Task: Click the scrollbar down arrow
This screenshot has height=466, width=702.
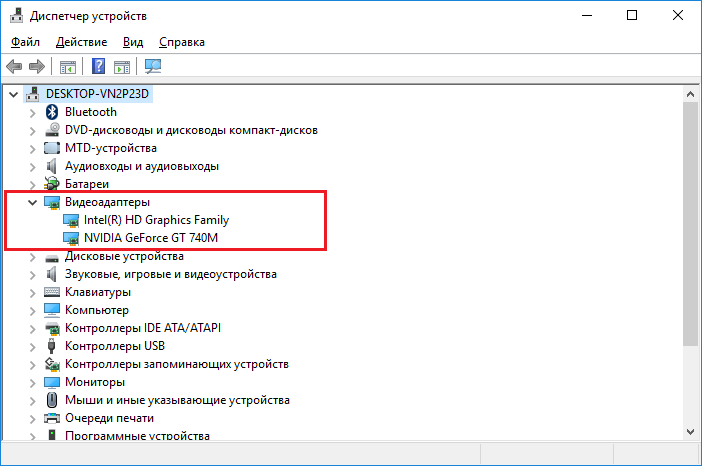Action: click(x=690, y=432)
